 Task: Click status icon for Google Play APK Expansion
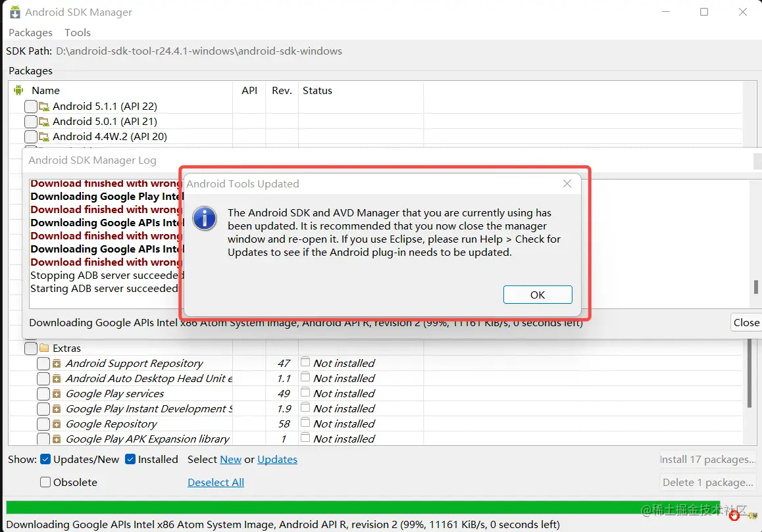[x=305, y=437]
